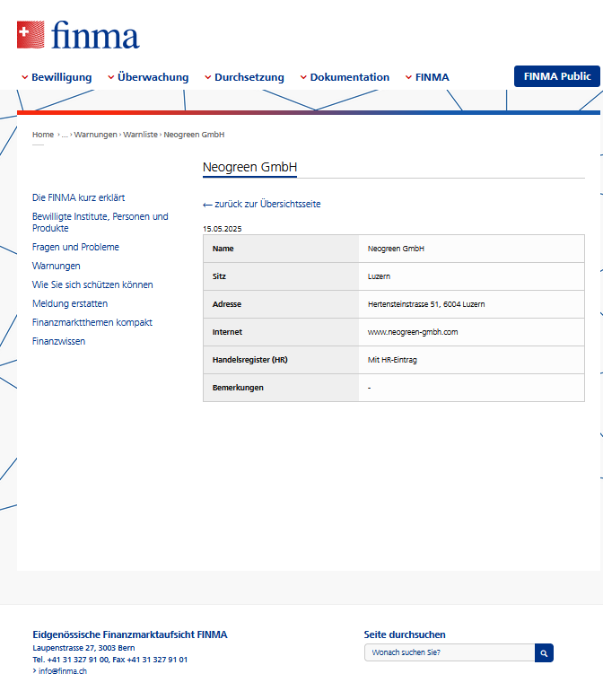Viewport: 603px width, 700px height.
Task: Click the back arrow before zurück zur Übersichtsseite
Action: tap(207, 205)
